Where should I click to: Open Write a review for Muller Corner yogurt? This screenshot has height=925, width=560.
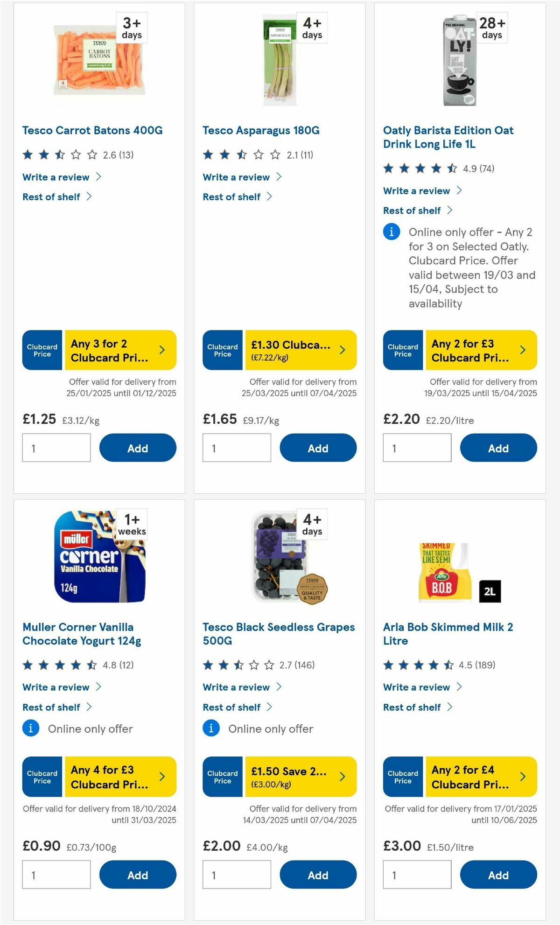[x=56, y=687]
